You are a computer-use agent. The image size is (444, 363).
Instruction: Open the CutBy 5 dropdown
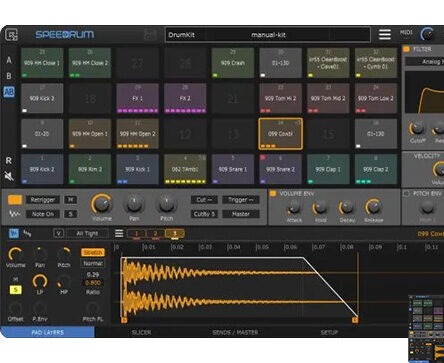tap(204, 214)
